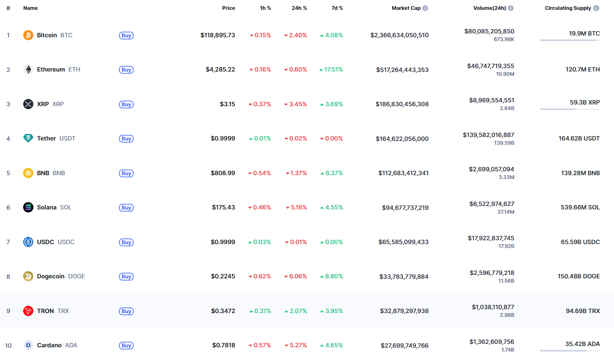614x364 pixels.
Task: Click the Ethereum price $4,285.22
Action: pos(221,69)
